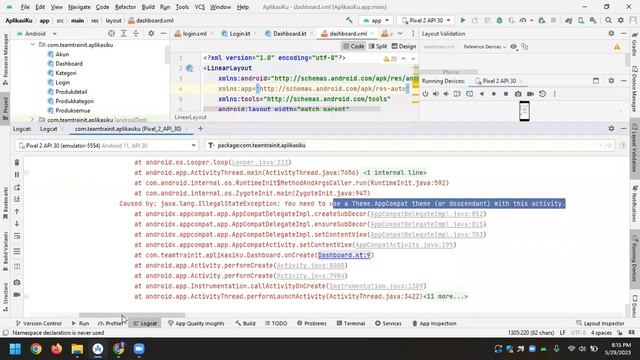Emulator Back navigation triangle button
Image resolution: width=640 pixels, height=360 pixels.
pos(482,94)
